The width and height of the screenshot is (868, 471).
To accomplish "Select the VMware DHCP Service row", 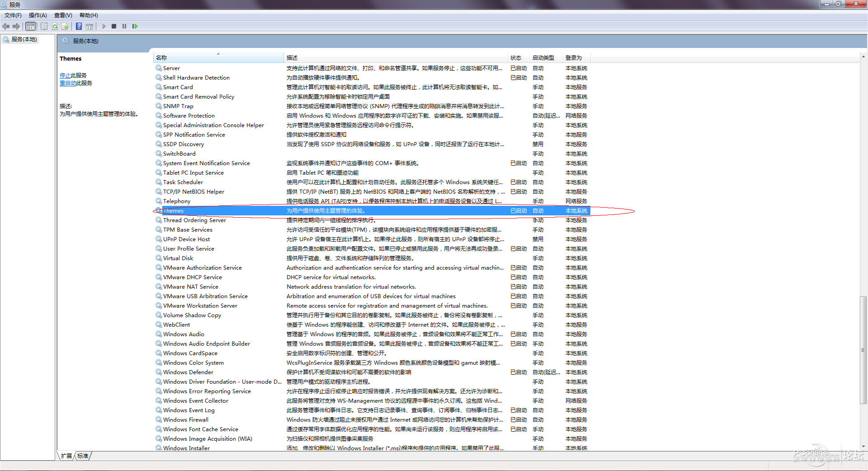I will coord(372,277).
